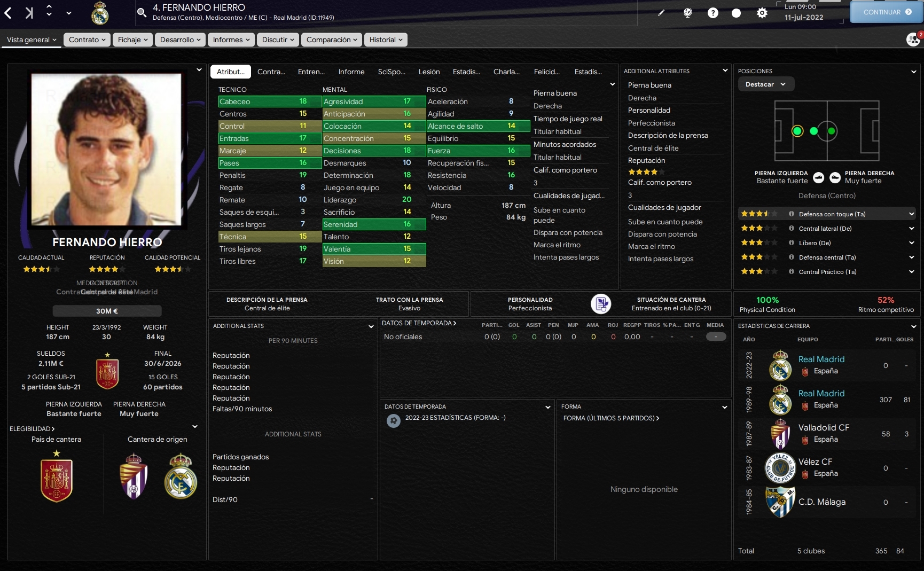
Task: Click info icon beside Defensa central (Ta)
Action: [792, 257]
